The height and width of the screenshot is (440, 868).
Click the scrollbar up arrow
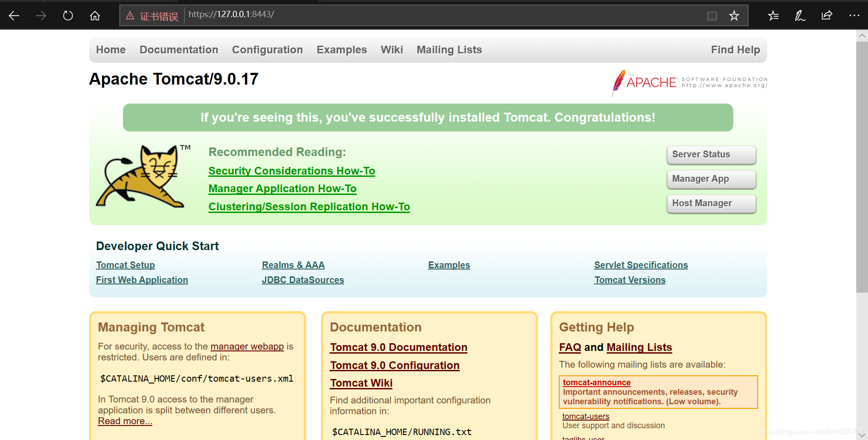coord(862,36)
